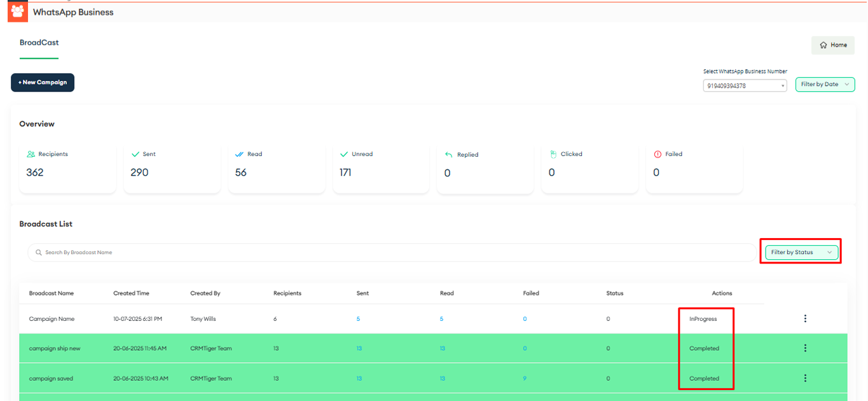Viewport: 868px width, 401px height.
Task: Click 'CRMTiger Team' in campaign saved row
Action: coord(212,379)
